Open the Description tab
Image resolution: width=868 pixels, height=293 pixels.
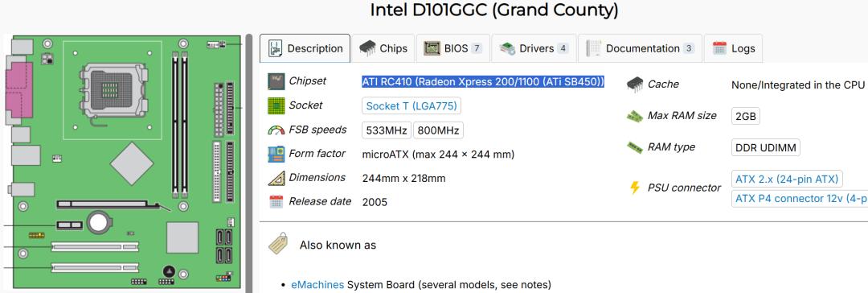pyautogui.click(x=305, y=48)
